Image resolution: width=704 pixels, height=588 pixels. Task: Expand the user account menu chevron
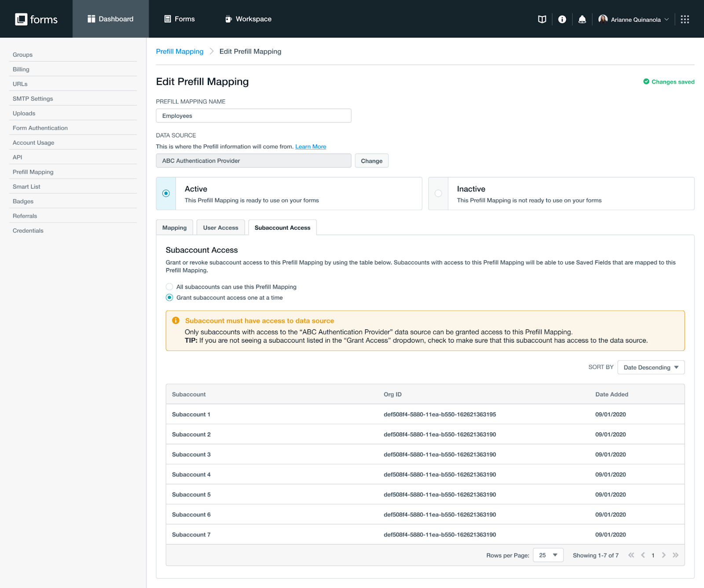667,19
